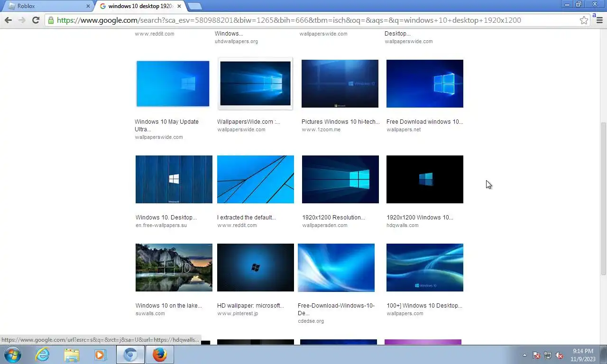Click the www.pinterest.jp source text

click(238, 313)
